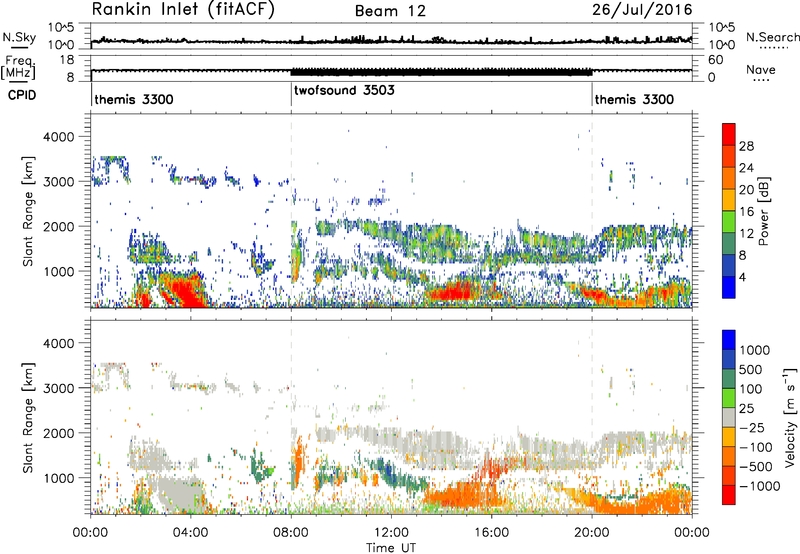Click the 'N.Search' legend label
The width and height of the screenshot is (800, 554).
tap(772, 37)
